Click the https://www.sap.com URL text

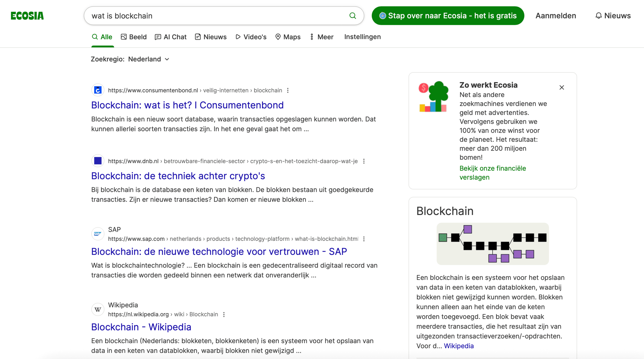tap(136, 239)
